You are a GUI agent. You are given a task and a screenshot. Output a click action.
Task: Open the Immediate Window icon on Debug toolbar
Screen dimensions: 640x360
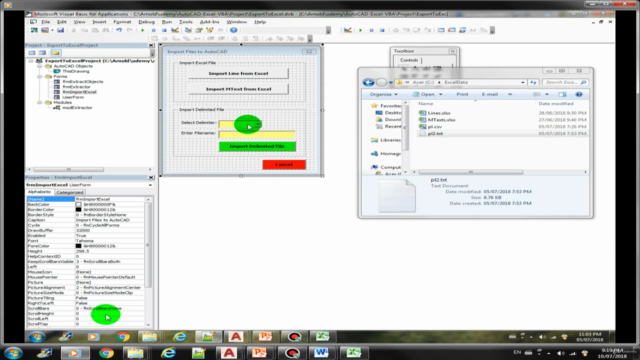tap(451, 30)
